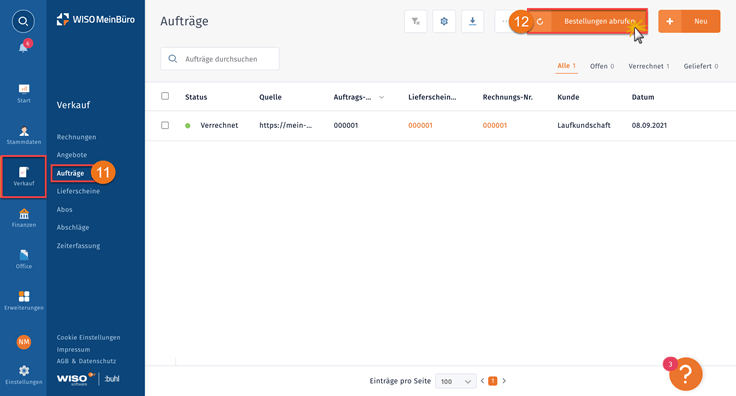Create new order with Neu button

click(689, 21)
